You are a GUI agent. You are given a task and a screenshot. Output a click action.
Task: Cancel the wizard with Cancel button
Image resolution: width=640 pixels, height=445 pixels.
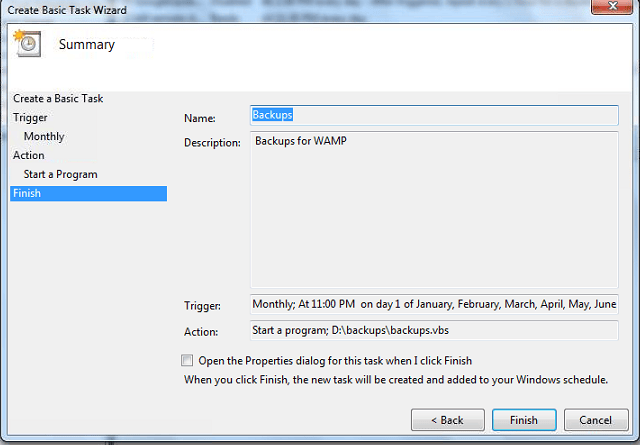[596, 420]
